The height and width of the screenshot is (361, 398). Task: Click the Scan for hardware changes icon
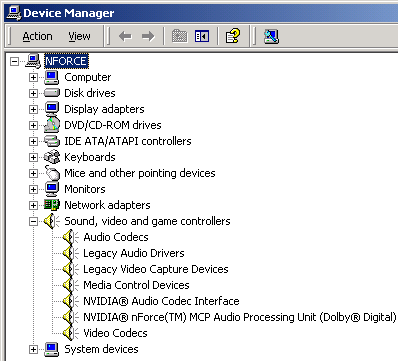(271, 36)
